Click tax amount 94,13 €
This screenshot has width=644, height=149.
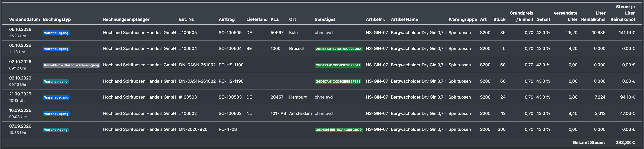[627, 97]
